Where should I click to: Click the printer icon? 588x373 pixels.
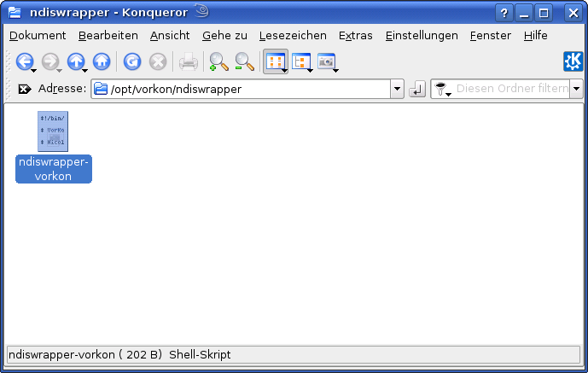(x=189, y=61)
